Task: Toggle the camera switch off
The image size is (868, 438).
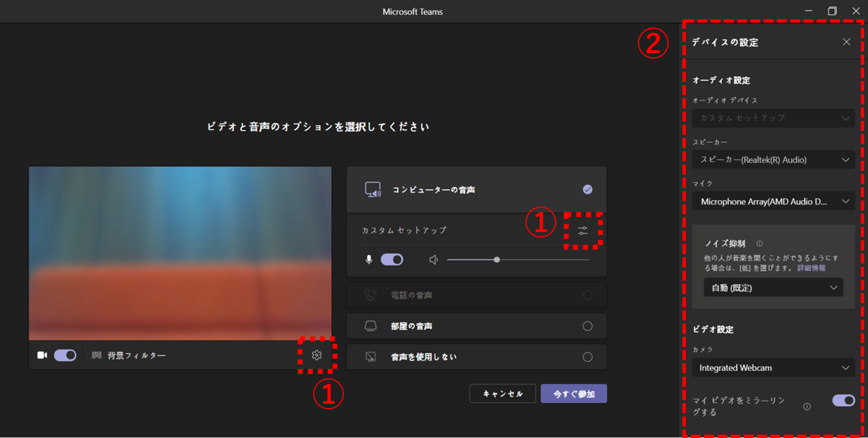Action: point(65,355)
